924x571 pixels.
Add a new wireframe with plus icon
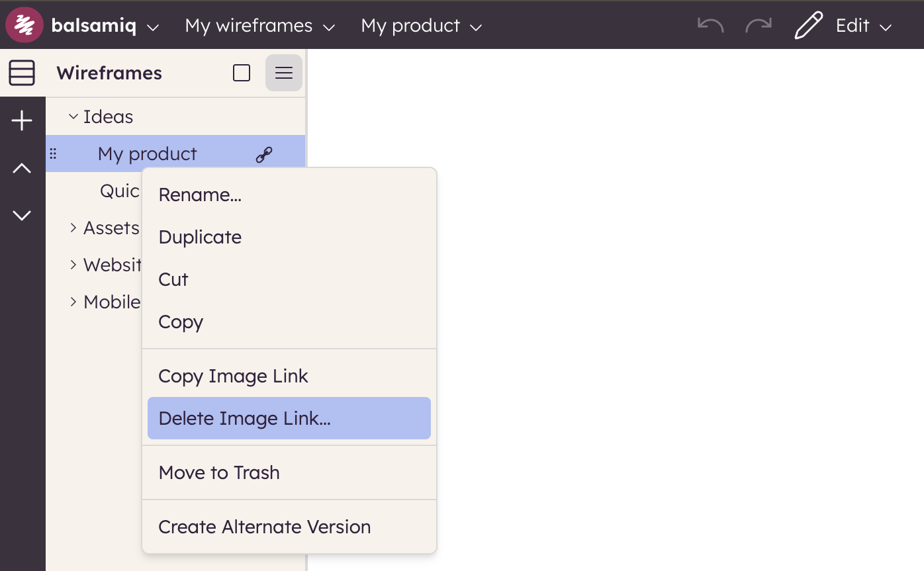(x=22, y=121)
